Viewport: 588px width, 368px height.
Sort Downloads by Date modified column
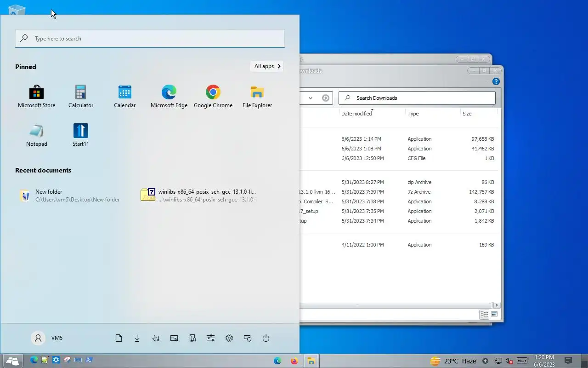(x=372, y=114)
